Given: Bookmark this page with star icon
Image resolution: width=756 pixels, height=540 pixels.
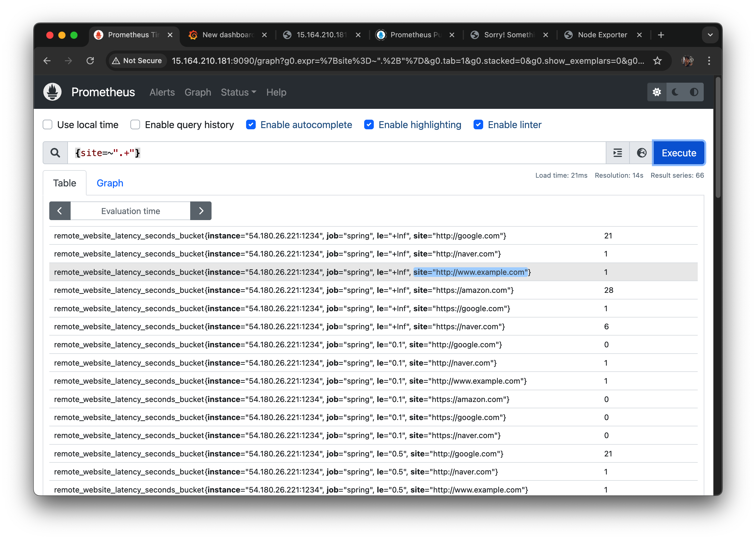Looking at the screenshot, I should click(x=657, y=61).
